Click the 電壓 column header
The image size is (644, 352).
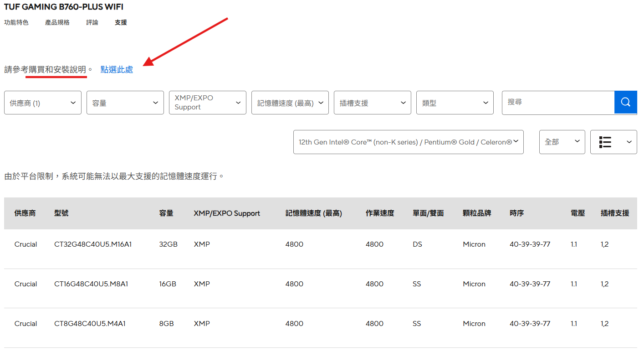578,213
